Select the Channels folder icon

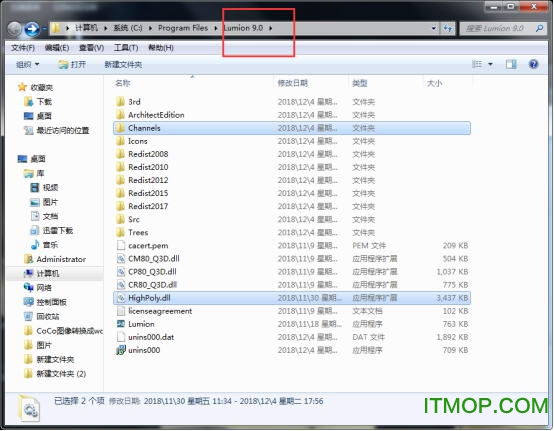coord(120,128)
